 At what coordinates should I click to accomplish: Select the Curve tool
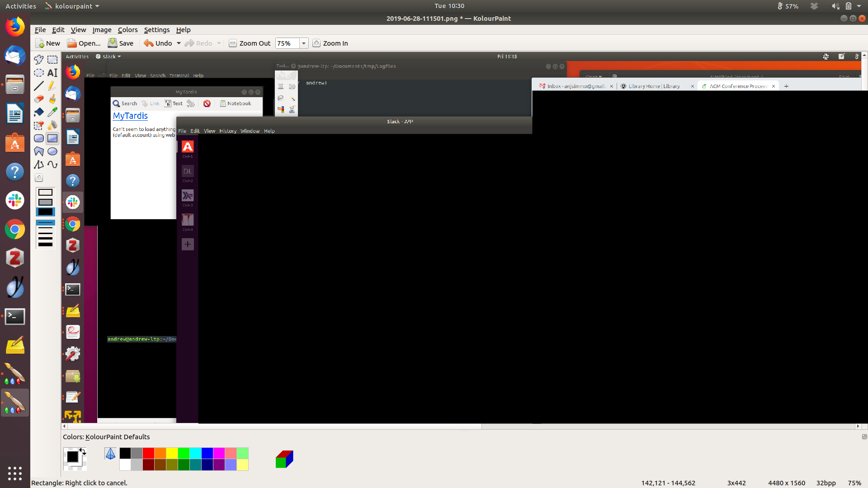(52, 165)
